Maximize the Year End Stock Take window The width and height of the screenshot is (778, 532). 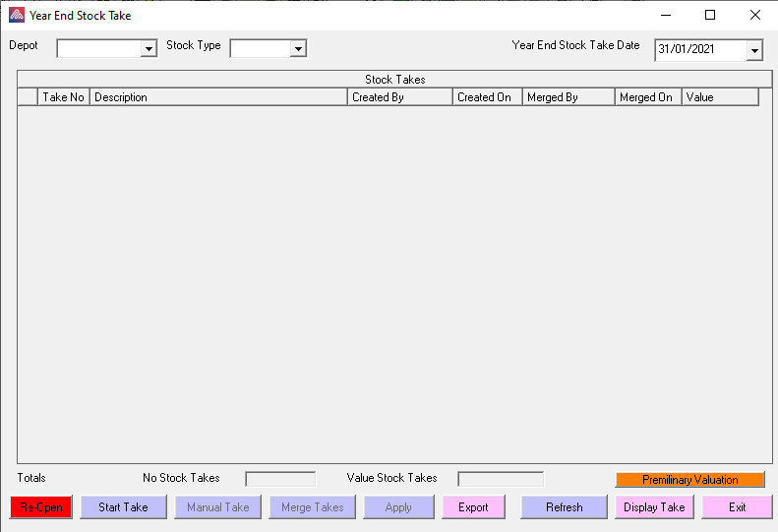pyautogui.click(x=710, y=15)
